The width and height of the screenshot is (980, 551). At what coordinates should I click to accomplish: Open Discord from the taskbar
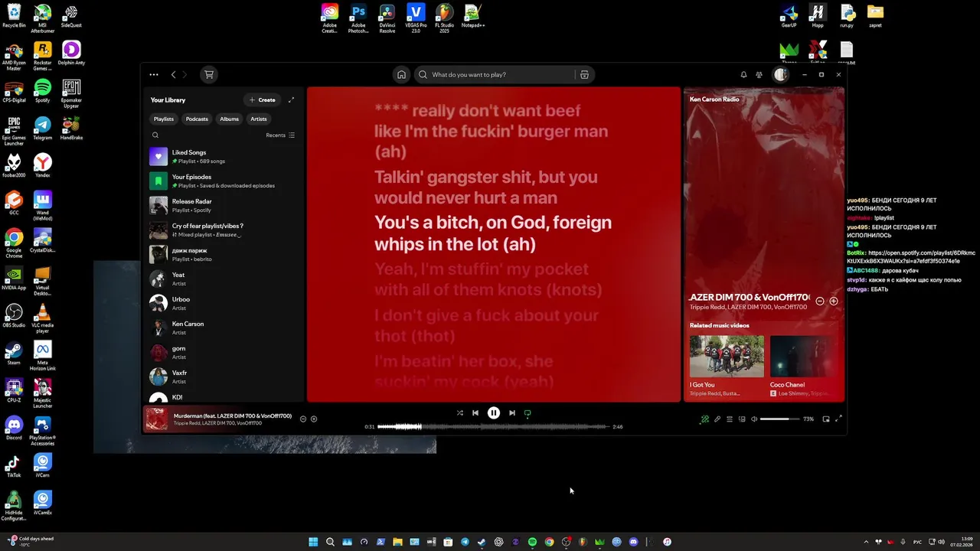click(x=633, y=542)
